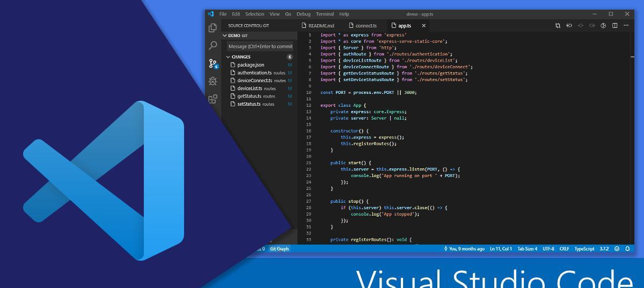Switch to the README.md tab
Screen dimensions: 644x288
[318, 26]
